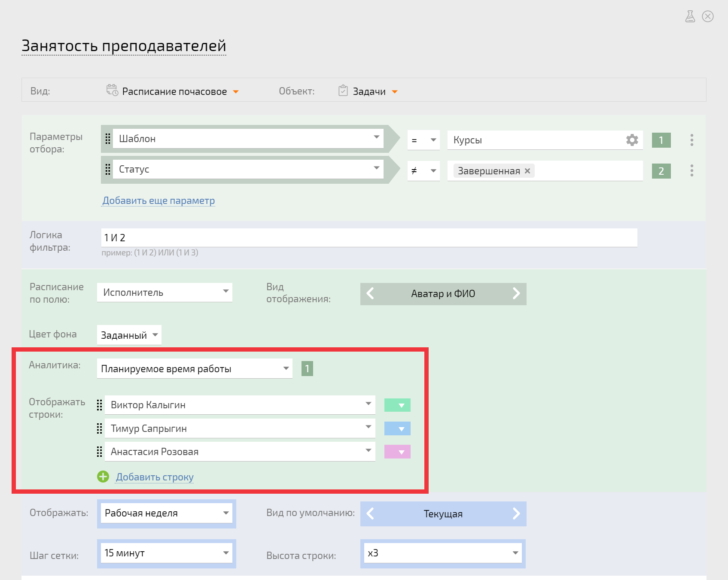Screen dimensions: 728x580
Task: Click the Добавить строку link
Action: pyautogui.click(x=155, y=477)
